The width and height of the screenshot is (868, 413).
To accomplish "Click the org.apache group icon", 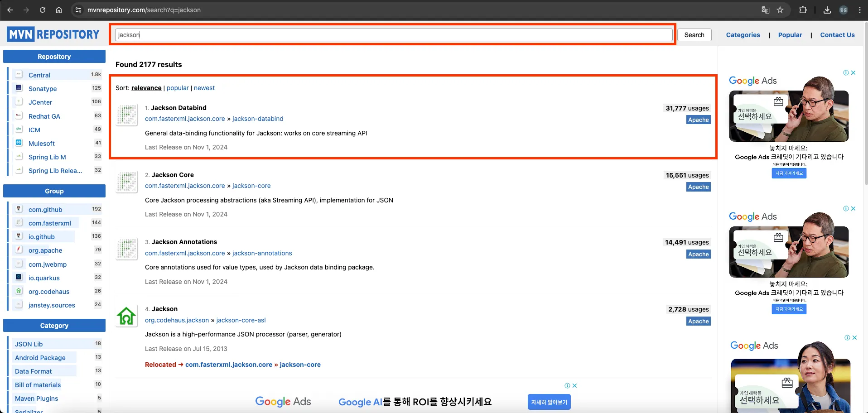I will pyautogui.click(x=19, y=250).
